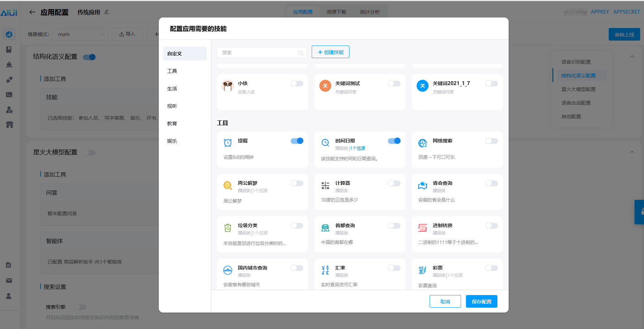Click the 计算器 calculator icon
Viewport: 644px width, 329px height.
[x=325, y=185]
